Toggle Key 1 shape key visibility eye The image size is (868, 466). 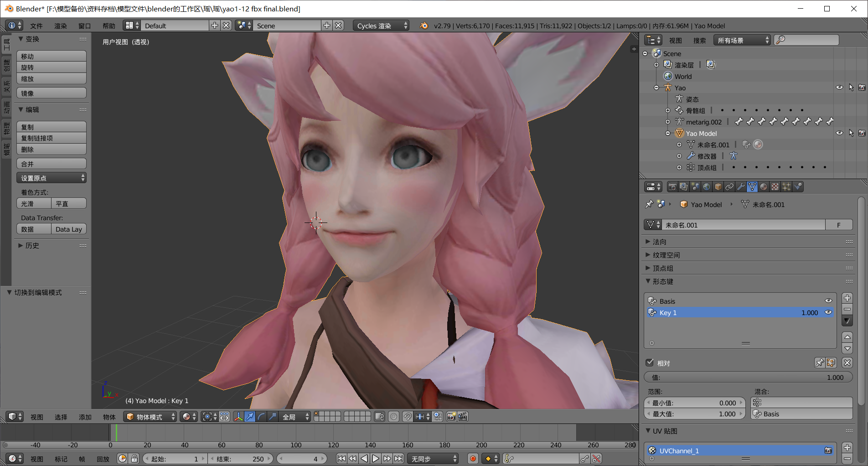pyautogui.click(x=828, y=312)
